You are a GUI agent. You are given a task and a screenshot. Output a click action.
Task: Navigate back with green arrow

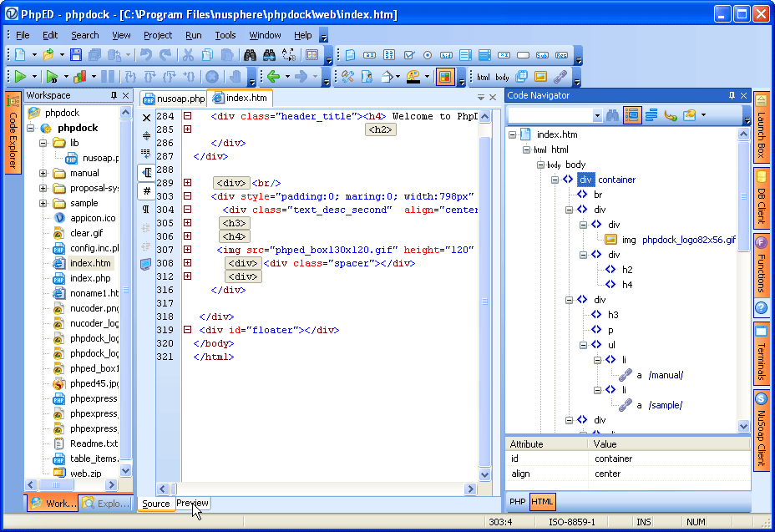point(273,77)
